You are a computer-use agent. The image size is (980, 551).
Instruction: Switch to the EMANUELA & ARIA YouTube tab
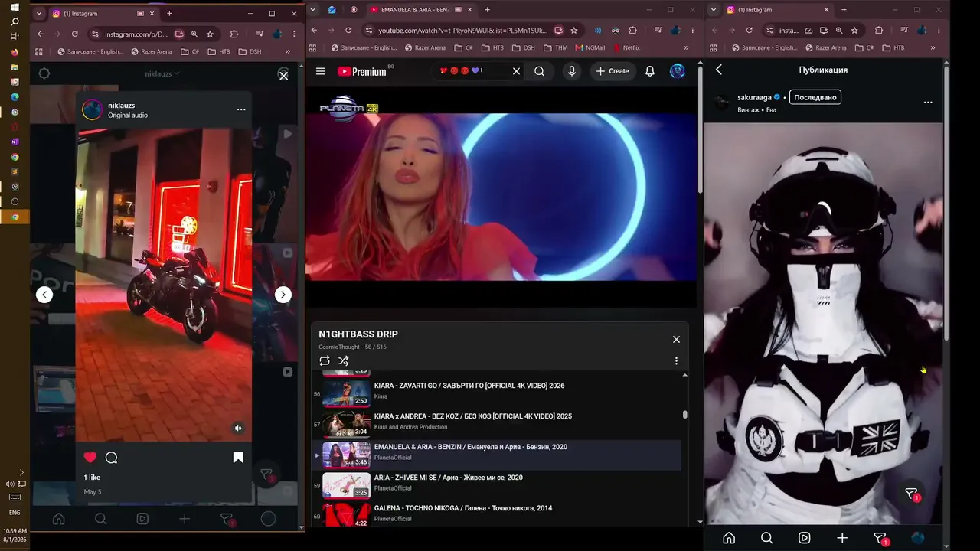click(417, 10)
